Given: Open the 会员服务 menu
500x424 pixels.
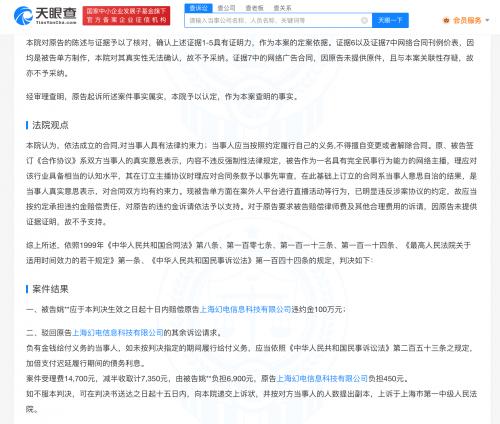Looking at the screenshot, I should pos(466,21).
